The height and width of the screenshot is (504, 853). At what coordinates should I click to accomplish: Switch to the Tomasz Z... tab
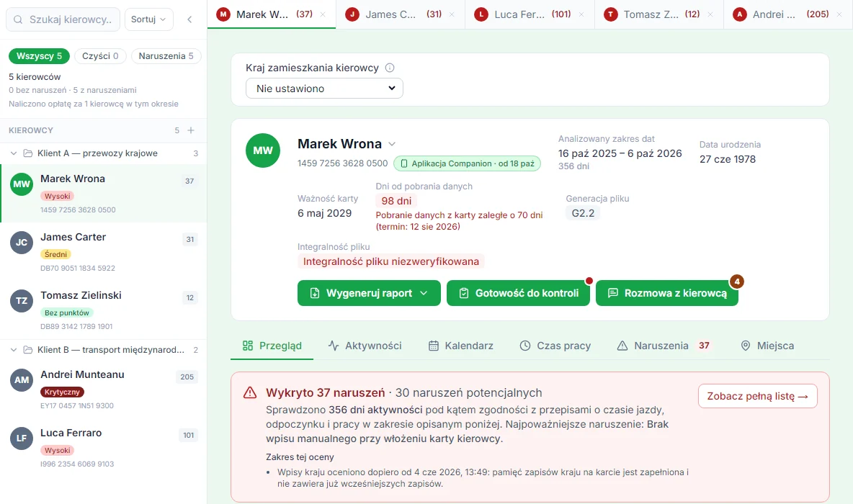coord(658,14)
